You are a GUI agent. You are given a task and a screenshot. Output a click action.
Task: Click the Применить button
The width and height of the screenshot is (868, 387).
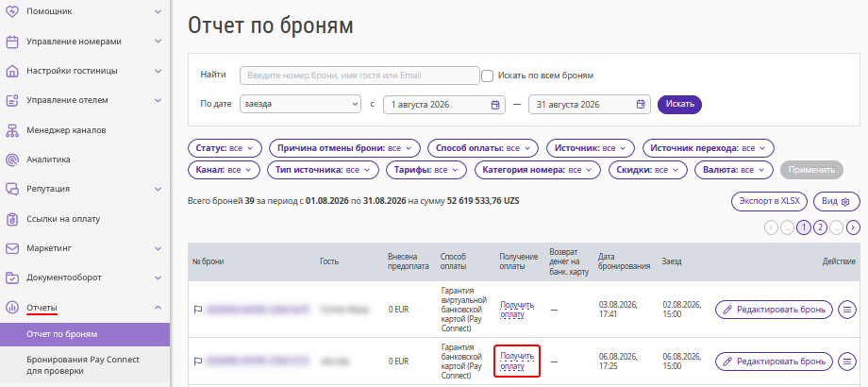click(x=811, y=170)
